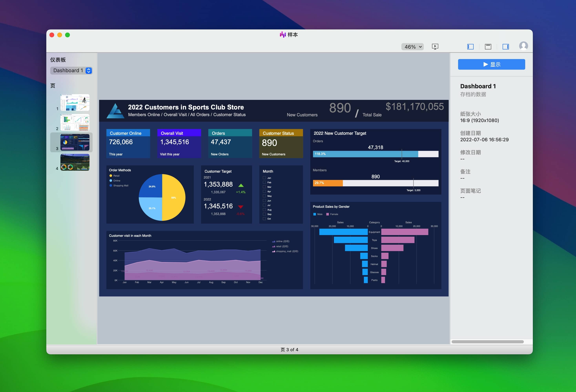
Task: Select page 3 thumbnail
Action: (x=75, y=142)
